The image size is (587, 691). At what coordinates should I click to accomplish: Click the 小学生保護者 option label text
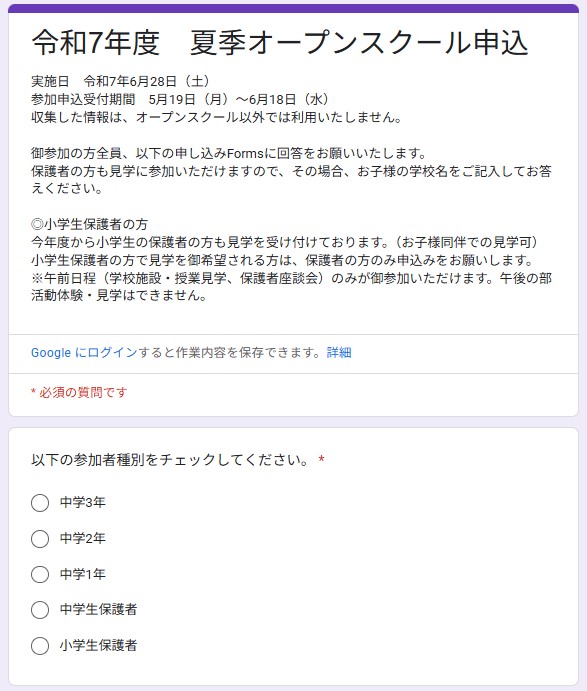point(98,645)
